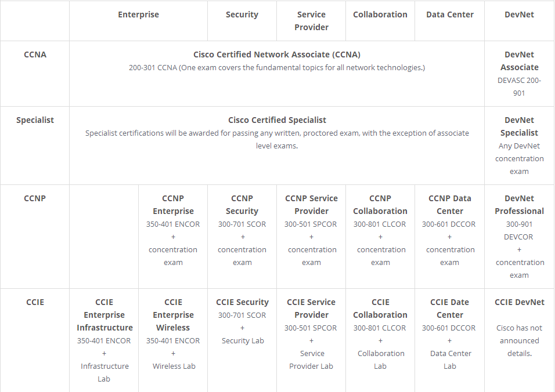Select the CCIE DevNet cell title

[x=519, y=302]
